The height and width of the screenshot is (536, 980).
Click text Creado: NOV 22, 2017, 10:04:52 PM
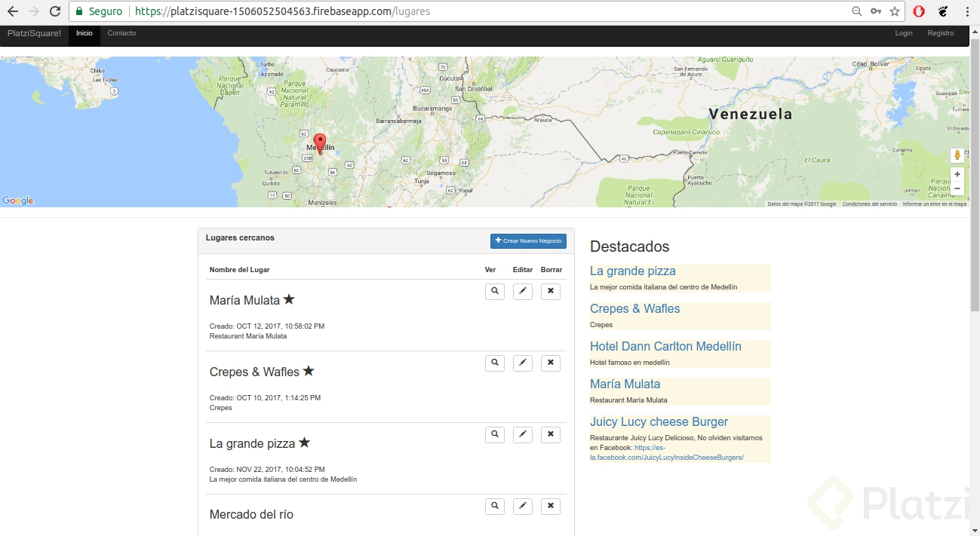tap(267, 470)
